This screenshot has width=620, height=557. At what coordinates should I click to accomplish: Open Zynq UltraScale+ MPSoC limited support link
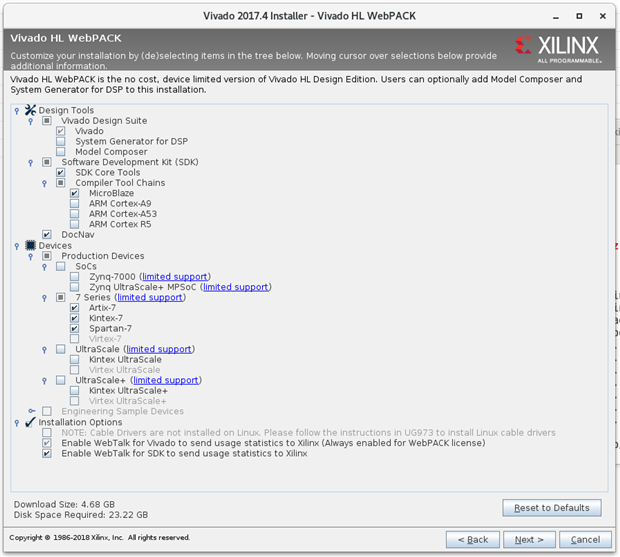click(236, 287)
